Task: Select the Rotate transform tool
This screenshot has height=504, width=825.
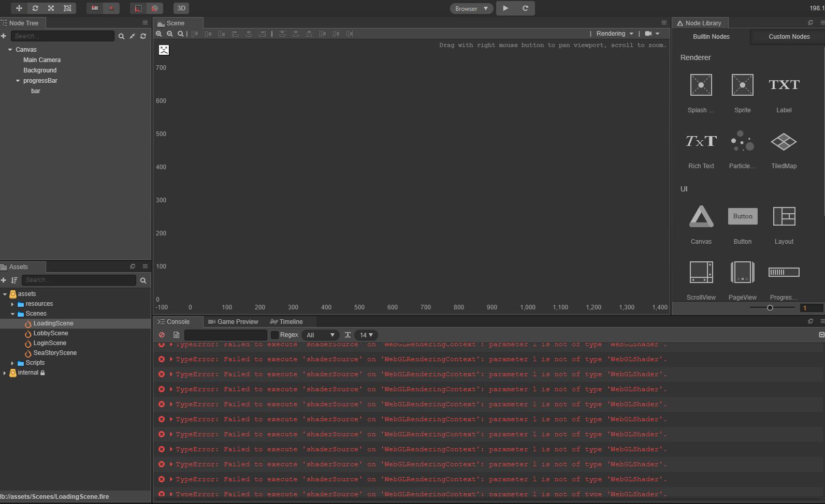Action: click(35, 8)
